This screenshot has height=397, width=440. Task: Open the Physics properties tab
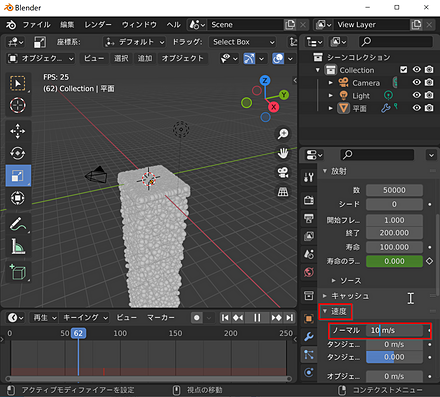coord(309,373)
